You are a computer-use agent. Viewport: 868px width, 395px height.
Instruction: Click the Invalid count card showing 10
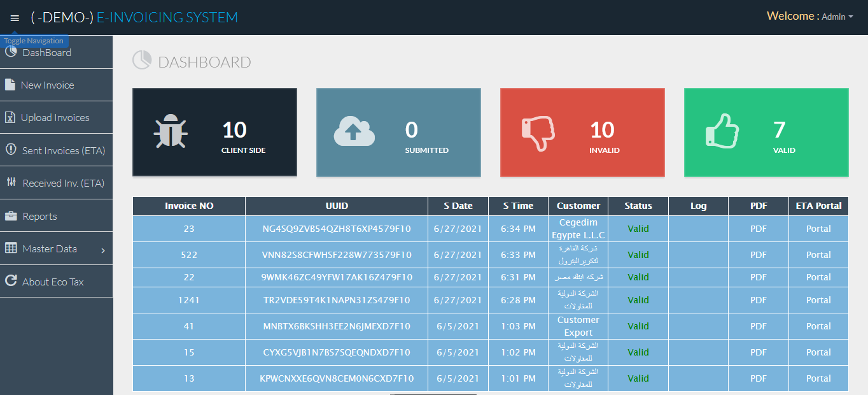[x=582, y=133]
